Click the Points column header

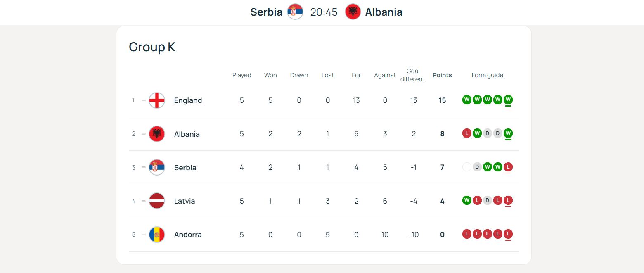click(x=442, y=75)
